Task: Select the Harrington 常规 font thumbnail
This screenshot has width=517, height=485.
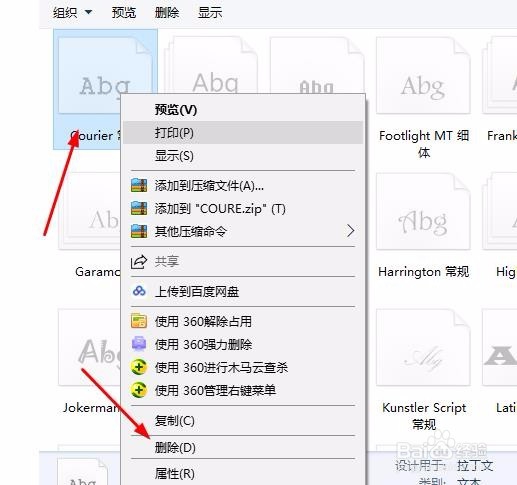Action: (x=423, y=226)
